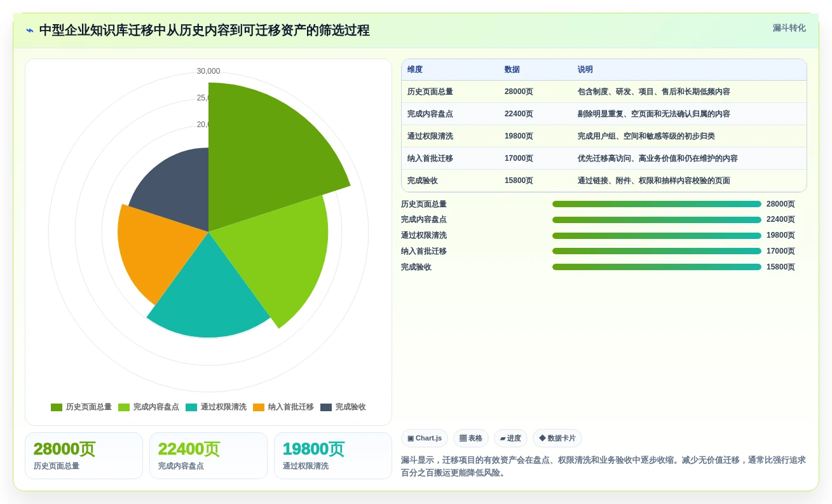Toggle the 通过权限清洗 legend swatch

pyautogui.click(x=191, y=407)
